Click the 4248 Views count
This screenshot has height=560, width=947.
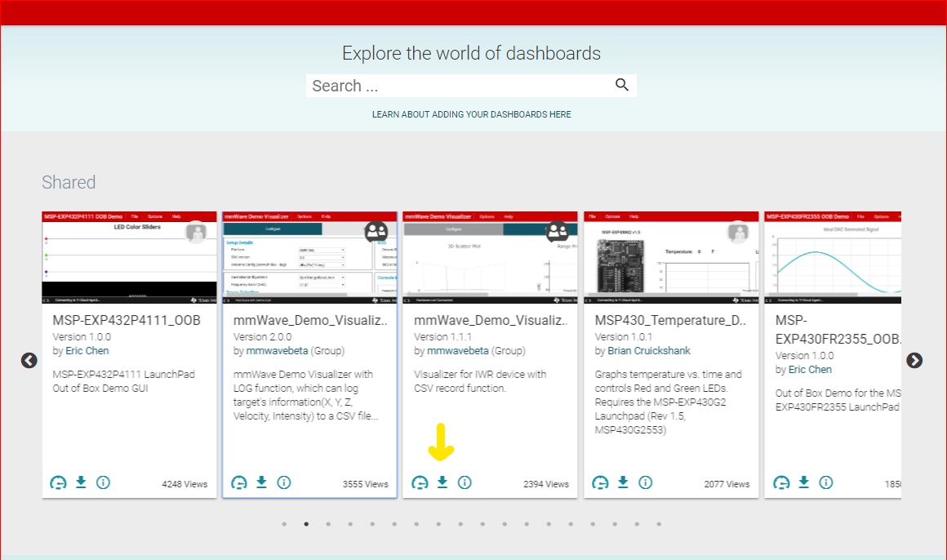pos(185,484)
